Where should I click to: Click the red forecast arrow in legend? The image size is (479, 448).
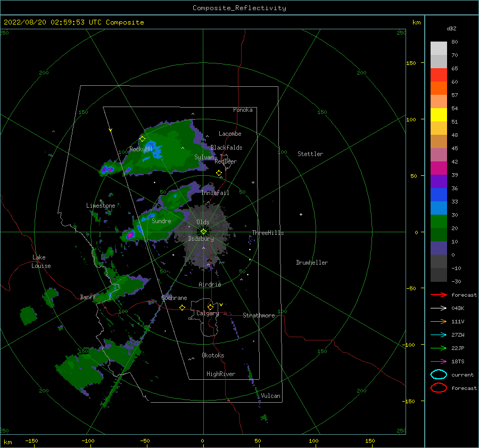tap(439, 295)
